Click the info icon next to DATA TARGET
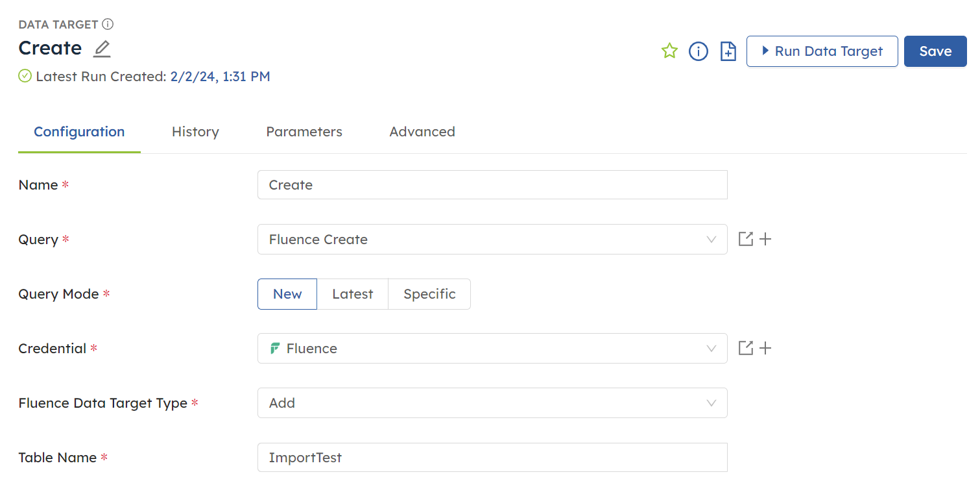 coord(108,25)
